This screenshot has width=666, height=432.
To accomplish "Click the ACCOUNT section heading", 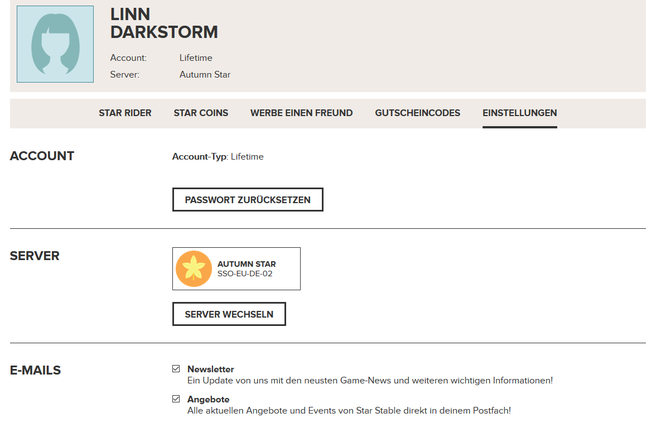I will 42,156.
